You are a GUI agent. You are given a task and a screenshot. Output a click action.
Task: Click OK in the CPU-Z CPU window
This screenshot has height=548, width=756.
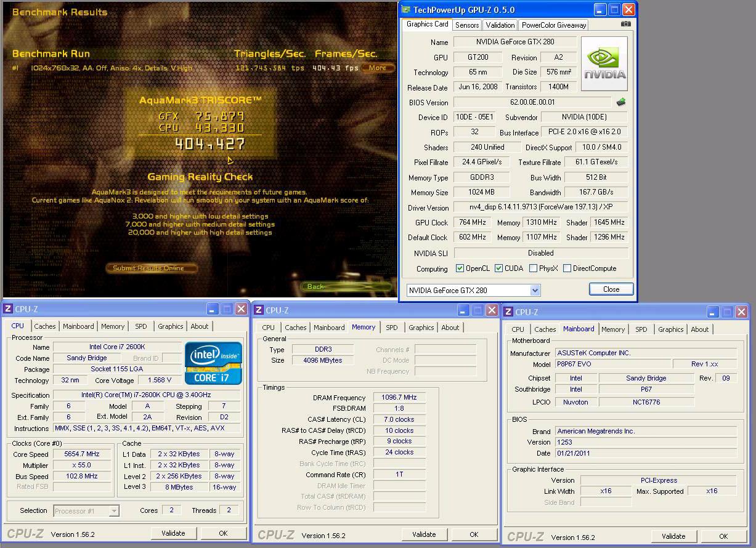pos(223,533)
